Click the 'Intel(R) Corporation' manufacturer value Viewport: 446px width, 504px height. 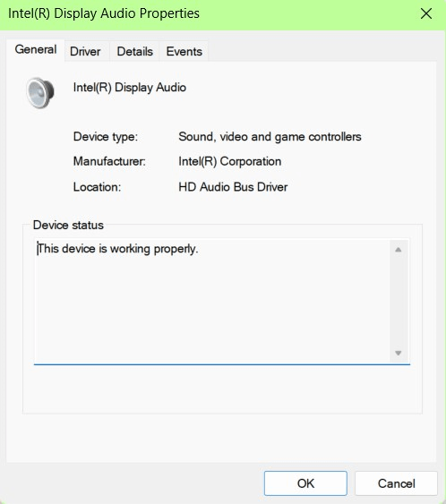pyautogui.click(x=230, y=161)
